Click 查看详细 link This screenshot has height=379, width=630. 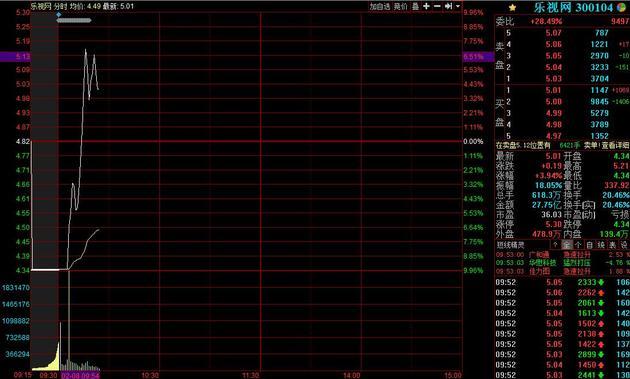[x=615, y=145]
